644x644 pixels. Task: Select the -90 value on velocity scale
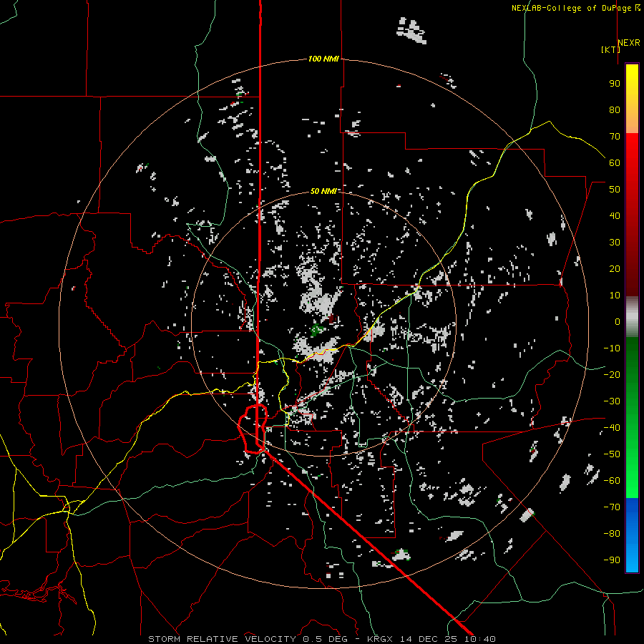click(x=612, y=560)
